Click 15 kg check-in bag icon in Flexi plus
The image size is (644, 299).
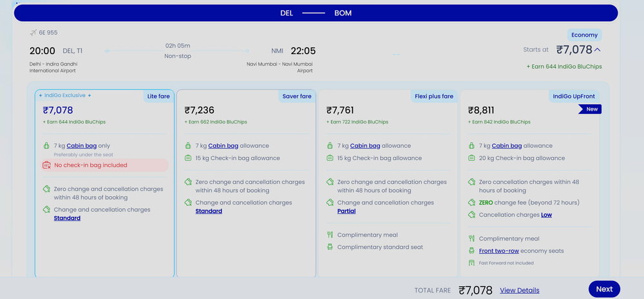click(330, 158)
